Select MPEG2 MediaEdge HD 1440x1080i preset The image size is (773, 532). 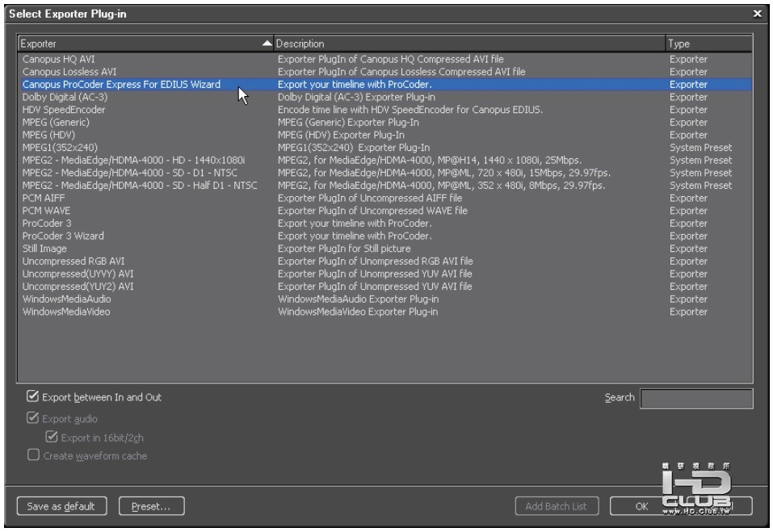click(384, 160)
